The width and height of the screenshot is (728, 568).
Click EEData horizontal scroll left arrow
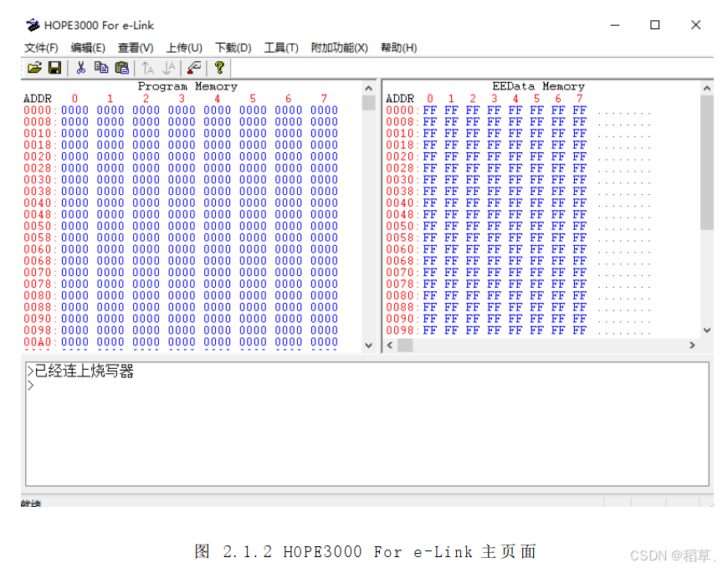(390, 345)
